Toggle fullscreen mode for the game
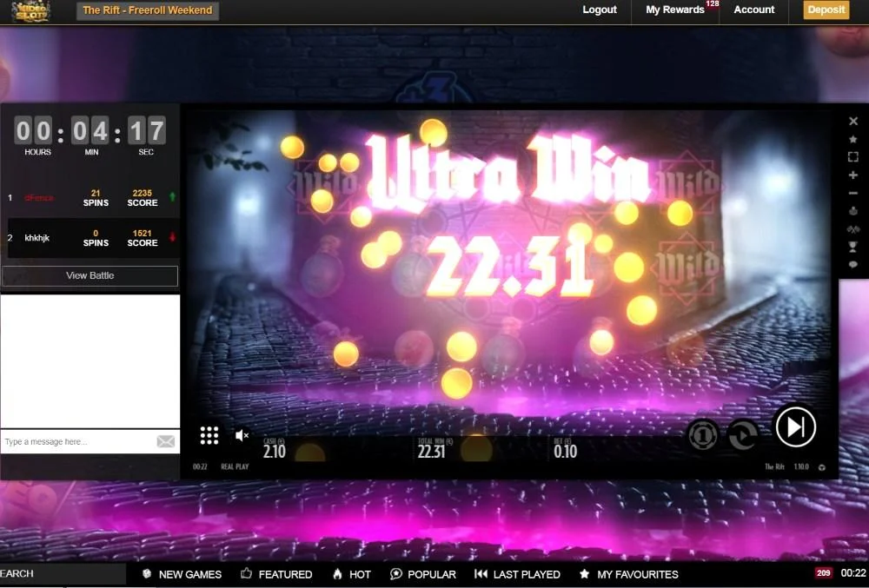 (x=853, y=157)
